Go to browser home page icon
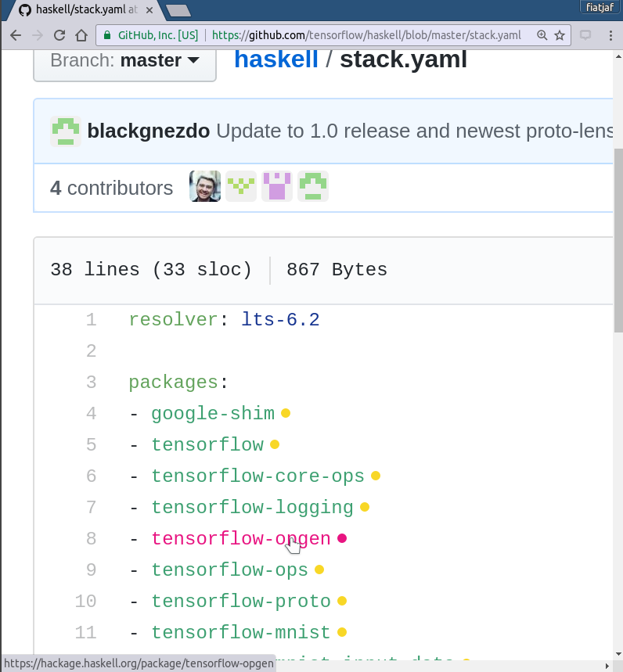The height and width of the screenshot is (672, 623). click(81, 35)
